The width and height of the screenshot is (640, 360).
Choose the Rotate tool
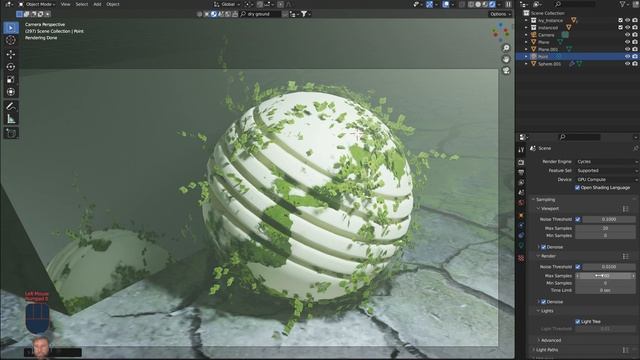pos(11,67)
